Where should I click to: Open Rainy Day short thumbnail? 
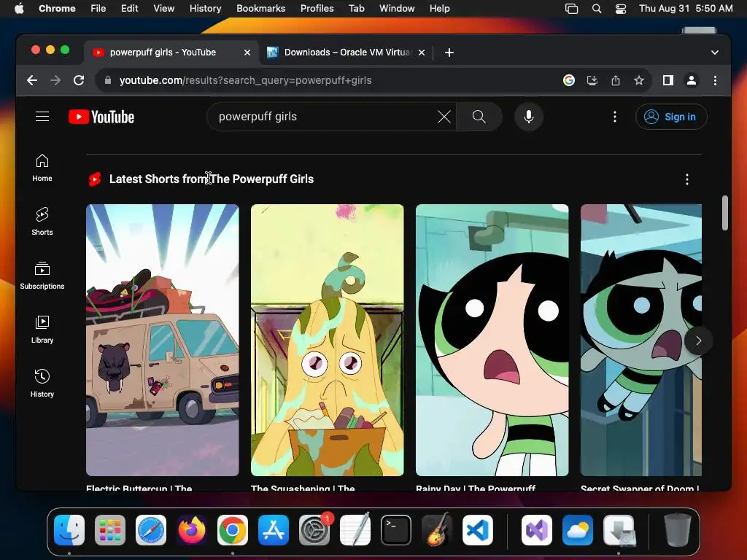(492, 340)
